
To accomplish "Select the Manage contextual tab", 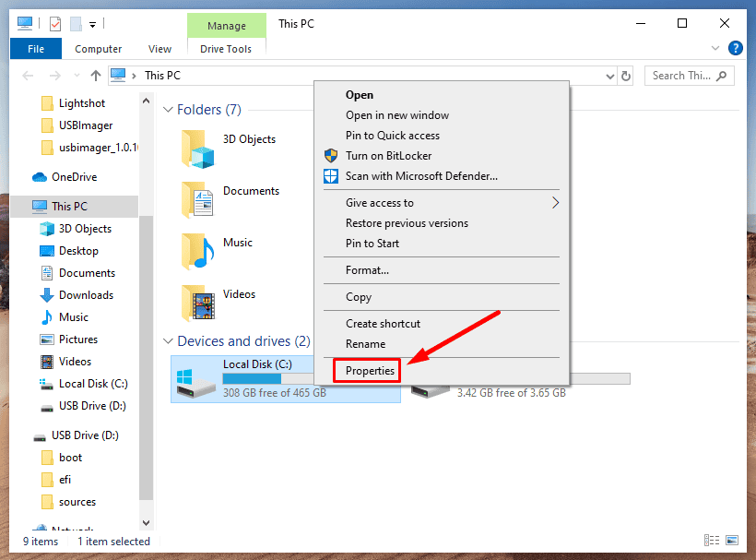I will click(227, 26).
